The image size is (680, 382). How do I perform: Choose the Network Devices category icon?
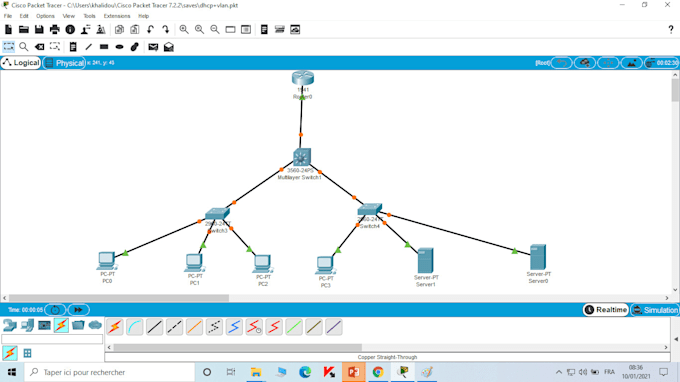pyautogui.click(x=10, y=325)
